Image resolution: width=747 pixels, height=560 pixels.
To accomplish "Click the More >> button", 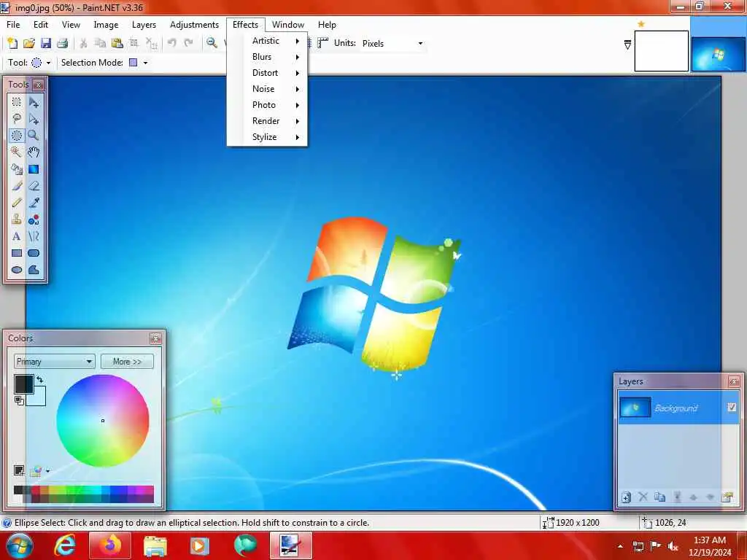I will (127, 362).
